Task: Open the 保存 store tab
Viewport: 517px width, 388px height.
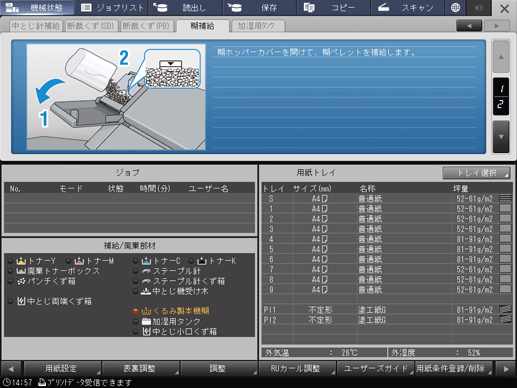Action: 259,7
